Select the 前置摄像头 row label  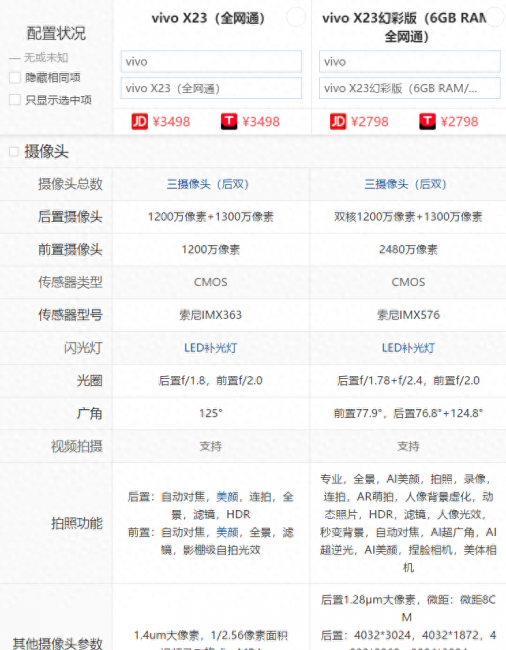(70, 250)
